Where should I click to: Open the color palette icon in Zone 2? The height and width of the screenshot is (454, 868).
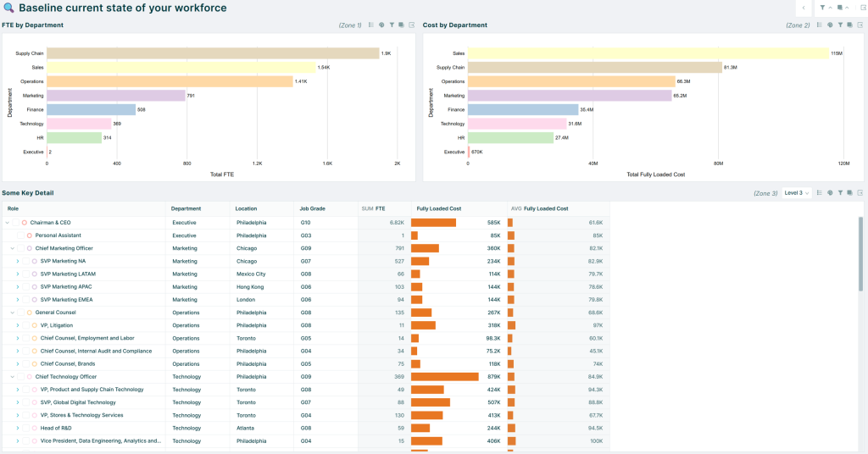point(830,25)
